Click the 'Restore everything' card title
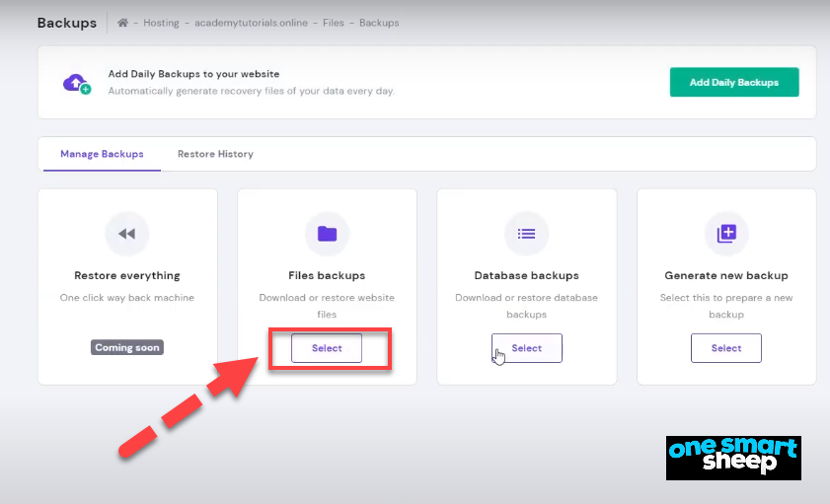Image resolution: width=830 pixels, height=504 pixels. coord(127,275)
